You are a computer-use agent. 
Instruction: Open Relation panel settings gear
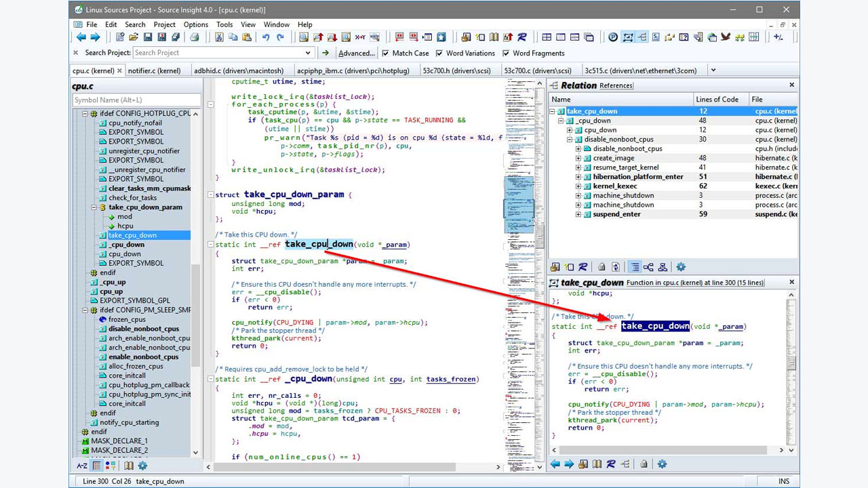(681, 267)
